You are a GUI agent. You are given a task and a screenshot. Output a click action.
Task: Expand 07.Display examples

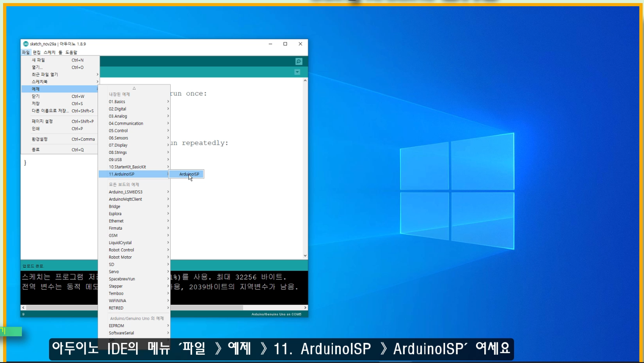pyautogui.click(x=134, y=145)
